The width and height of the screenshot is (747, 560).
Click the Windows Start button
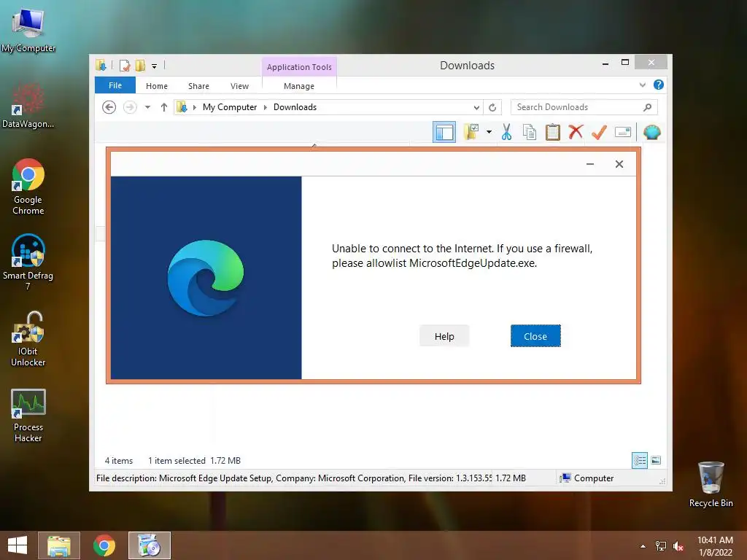(x=18, y=545)
